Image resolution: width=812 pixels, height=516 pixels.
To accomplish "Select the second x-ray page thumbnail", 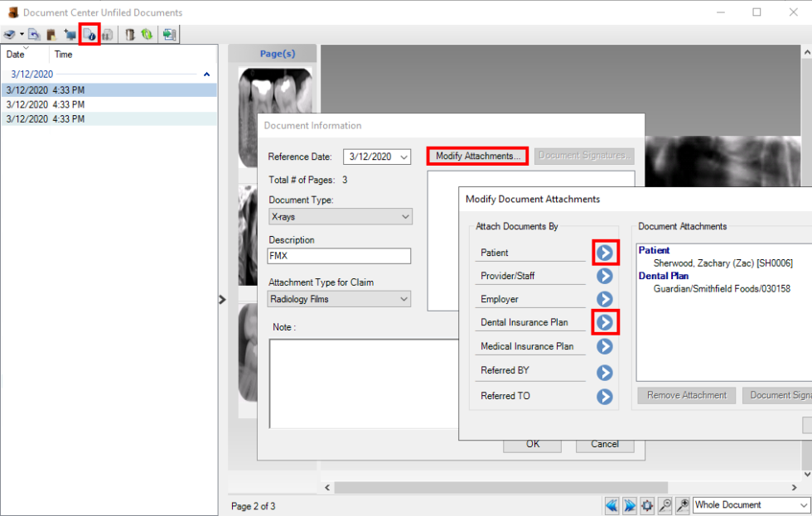I will point(248,235).
